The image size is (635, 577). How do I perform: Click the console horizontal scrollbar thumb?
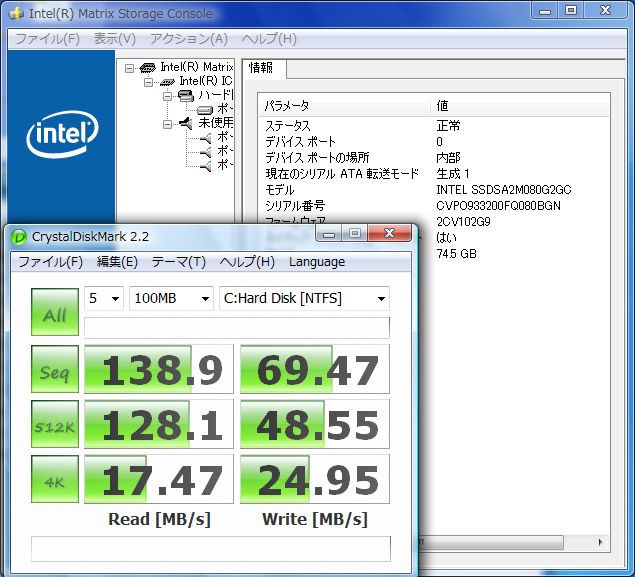click(x=491, y=543)
